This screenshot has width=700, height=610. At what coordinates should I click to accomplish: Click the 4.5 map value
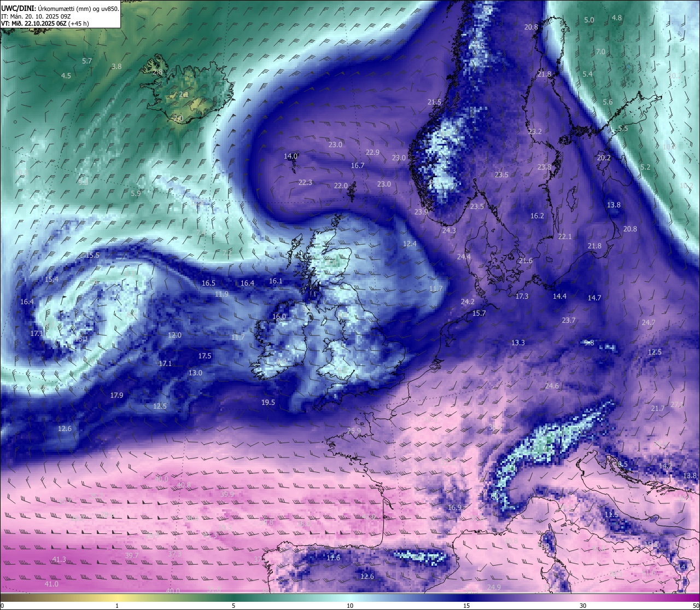point(66,75)
